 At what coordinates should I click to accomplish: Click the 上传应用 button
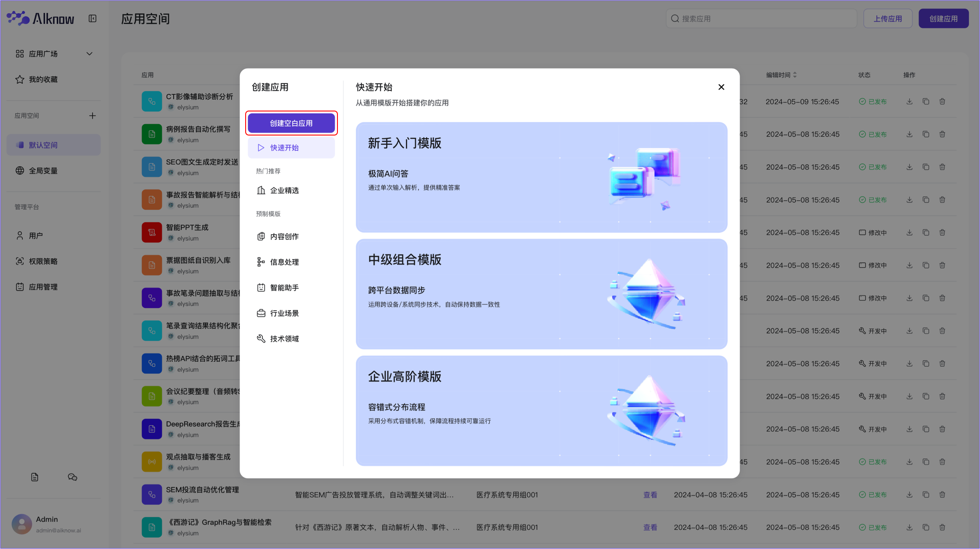pyautogui.click(x=887, y=18)
